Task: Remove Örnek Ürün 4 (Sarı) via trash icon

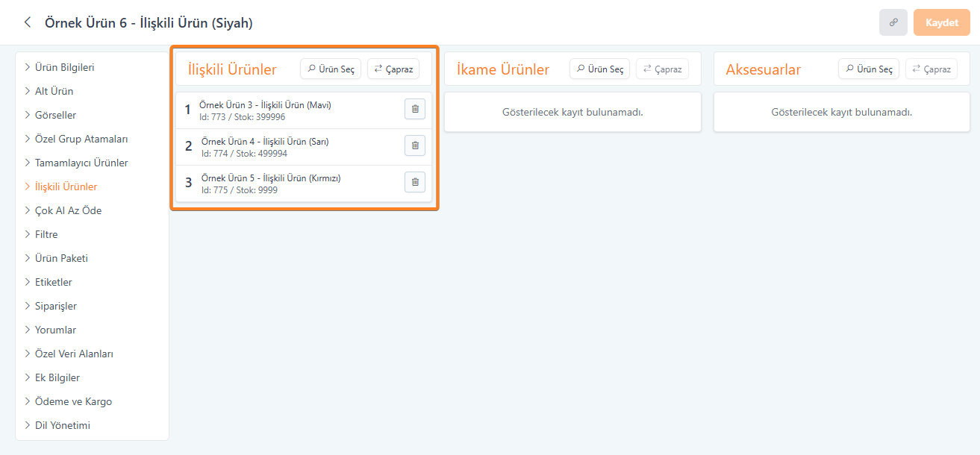Action: coord(415,145)
